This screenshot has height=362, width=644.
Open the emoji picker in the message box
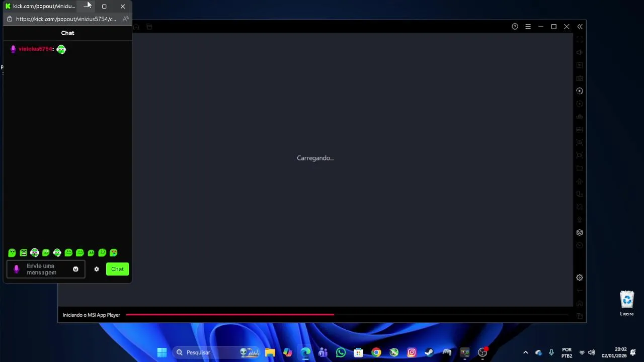[x=75, y=269]
